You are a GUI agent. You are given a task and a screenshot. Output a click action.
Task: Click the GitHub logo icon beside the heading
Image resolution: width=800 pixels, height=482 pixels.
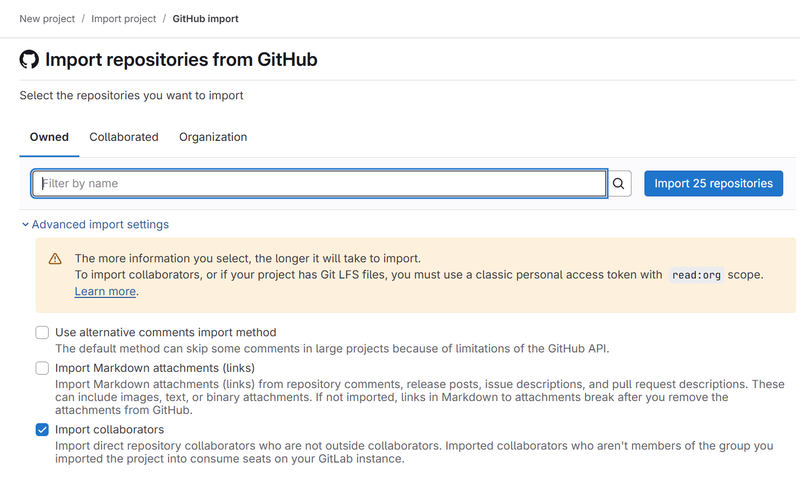coord(29,60)
